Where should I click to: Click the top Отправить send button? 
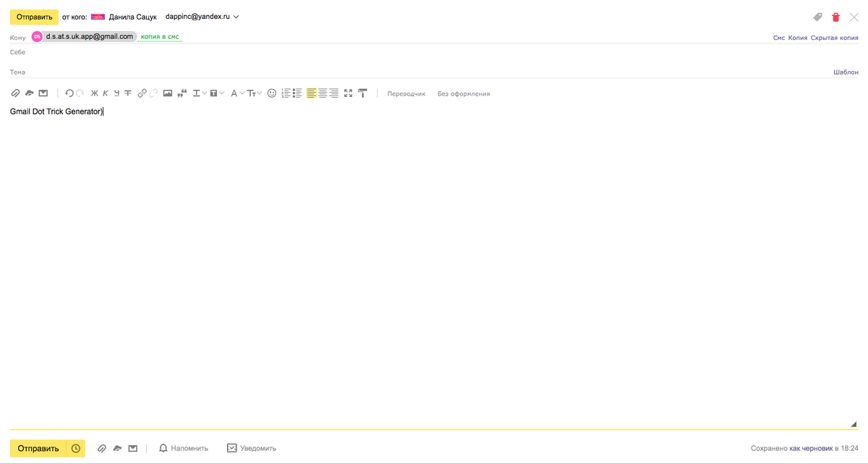[x=34, y=17]
